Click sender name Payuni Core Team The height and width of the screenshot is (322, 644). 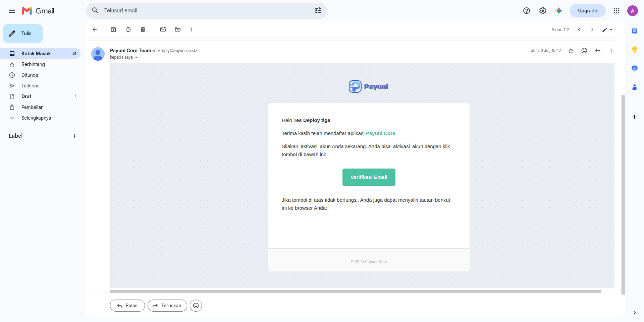130,51
